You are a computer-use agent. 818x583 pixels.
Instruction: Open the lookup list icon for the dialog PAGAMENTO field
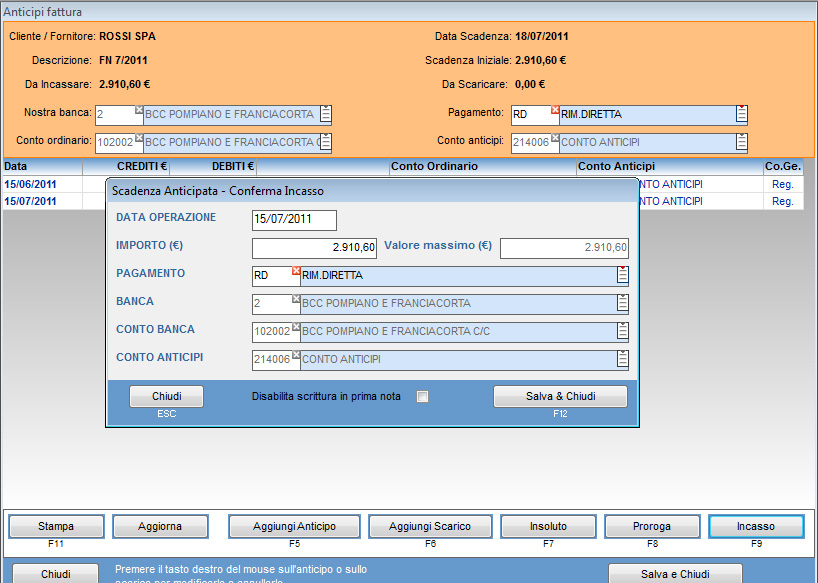click(622, 276)
